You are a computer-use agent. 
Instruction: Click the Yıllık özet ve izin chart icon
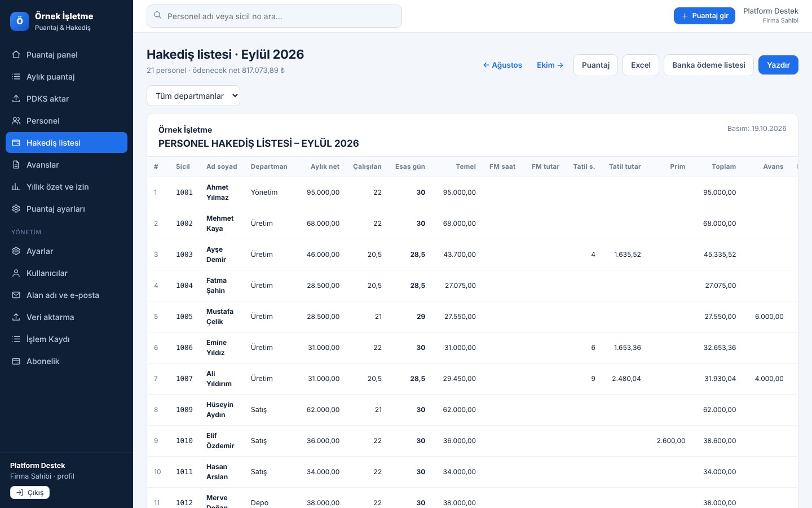(16, 187)
